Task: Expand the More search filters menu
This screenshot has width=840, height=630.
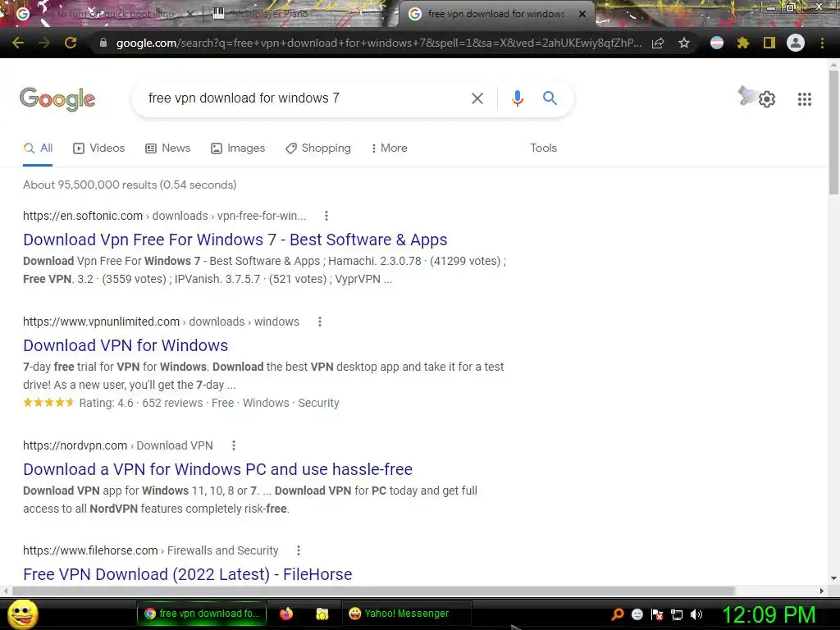Action: (390, 148)
